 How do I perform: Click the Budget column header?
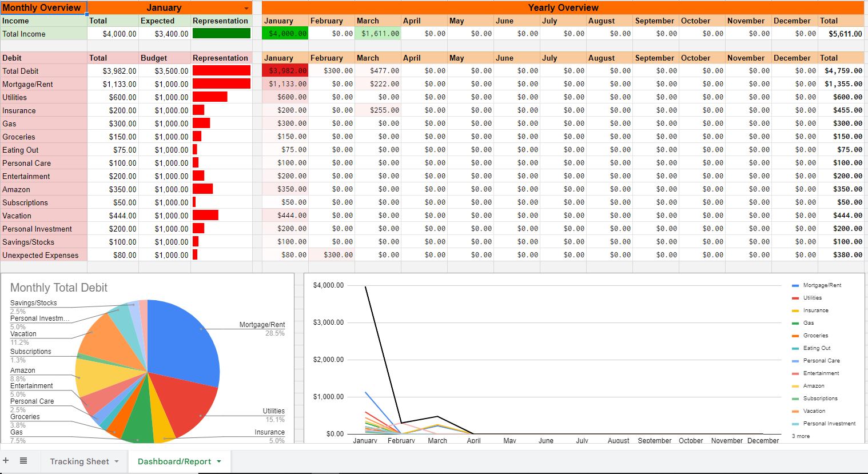[165, 58]
